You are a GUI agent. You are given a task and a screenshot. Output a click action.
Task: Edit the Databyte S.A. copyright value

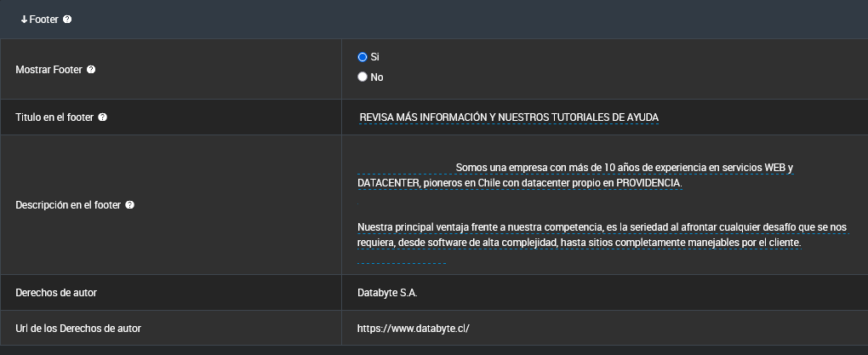[x=388, y=293]
